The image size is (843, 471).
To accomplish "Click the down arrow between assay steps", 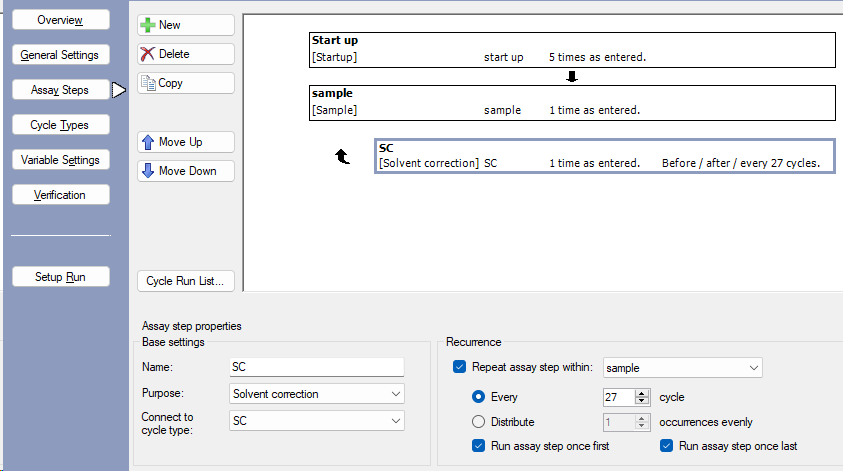I will coord(572,76).
